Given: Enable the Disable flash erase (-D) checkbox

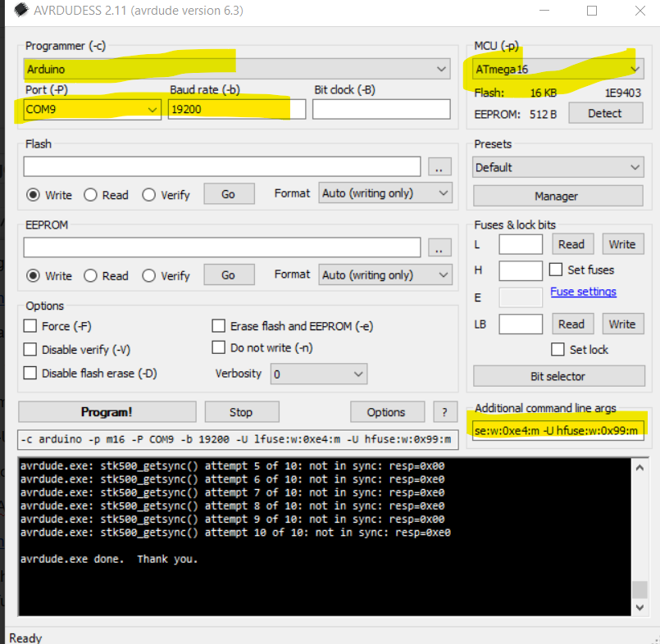Looking at the screenshot, I should (30, 373).
